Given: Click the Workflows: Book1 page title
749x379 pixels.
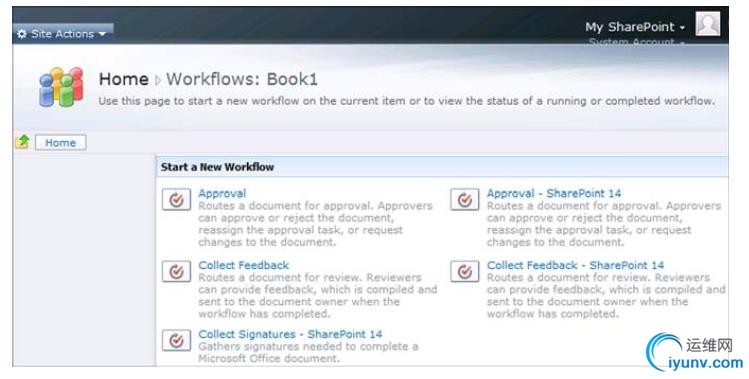Looking at the screenshot, I should (x=242, y=79).
